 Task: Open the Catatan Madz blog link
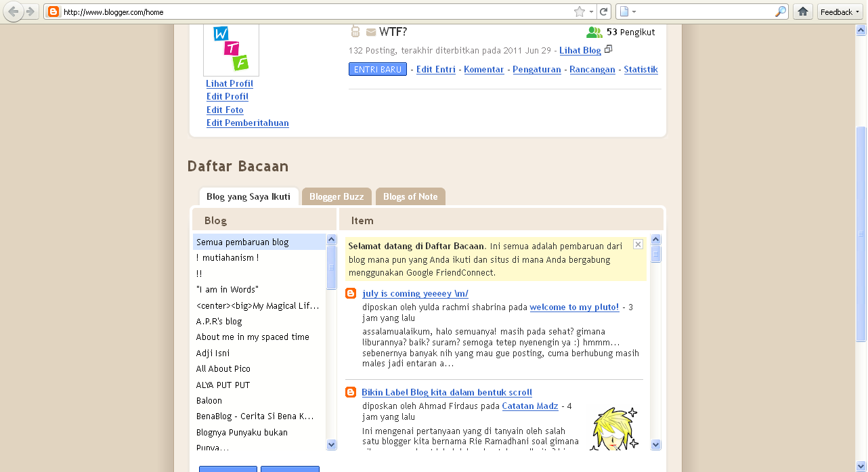pos(530,406)
